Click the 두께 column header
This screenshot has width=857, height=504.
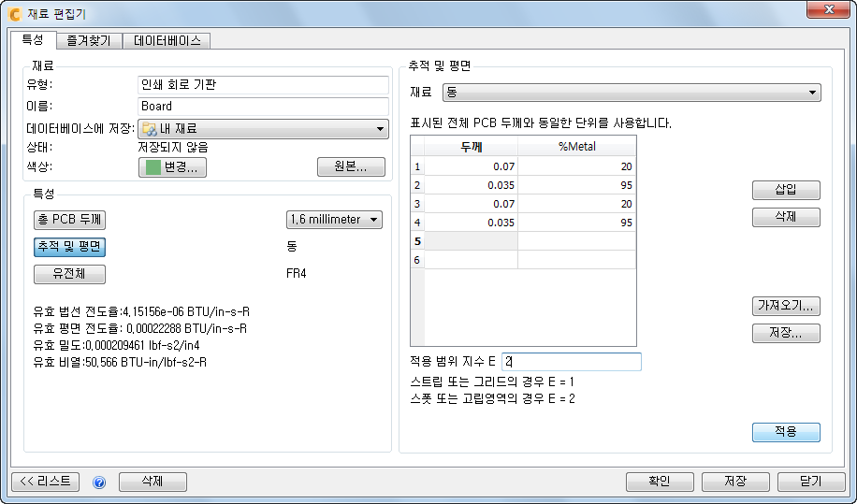point(472,147)
